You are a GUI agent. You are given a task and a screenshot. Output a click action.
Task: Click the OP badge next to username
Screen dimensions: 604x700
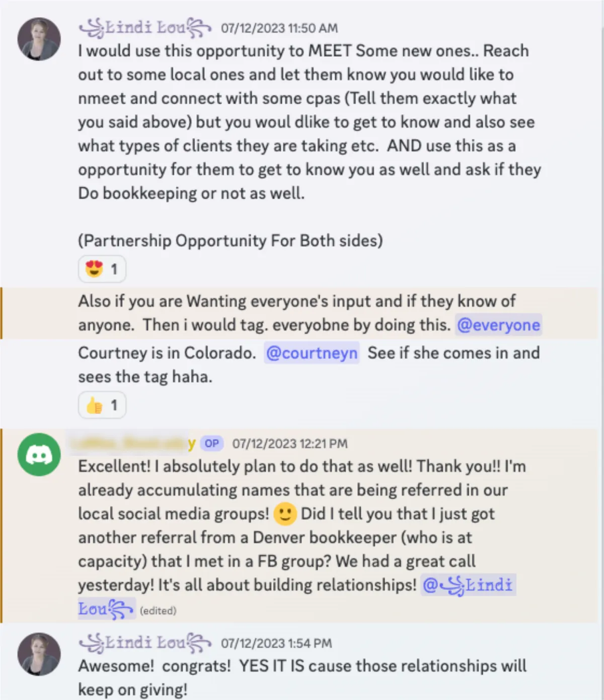point(212,443)
